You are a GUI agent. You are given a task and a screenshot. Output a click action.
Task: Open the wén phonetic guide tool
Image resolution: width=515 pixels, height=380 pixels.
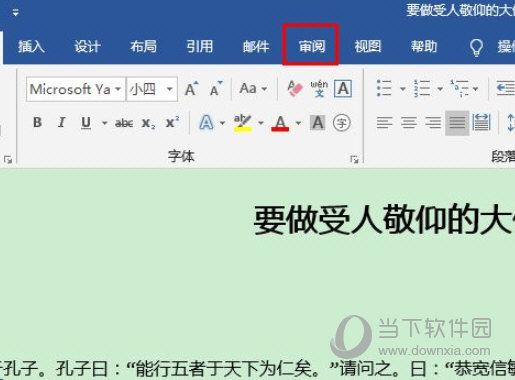click(x=319, y=89)
